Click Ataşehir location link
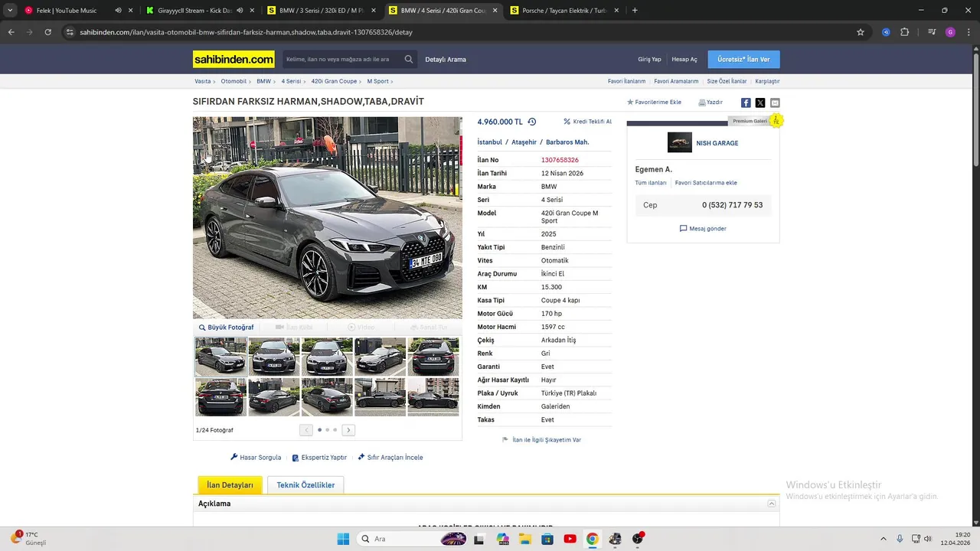 coord(524,142)
